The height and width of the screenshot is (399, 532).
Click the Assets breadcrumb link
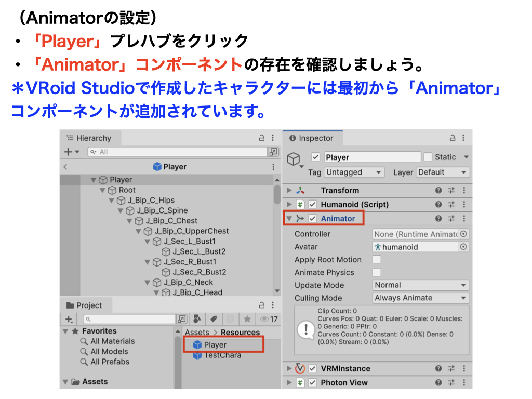(197, 332)
